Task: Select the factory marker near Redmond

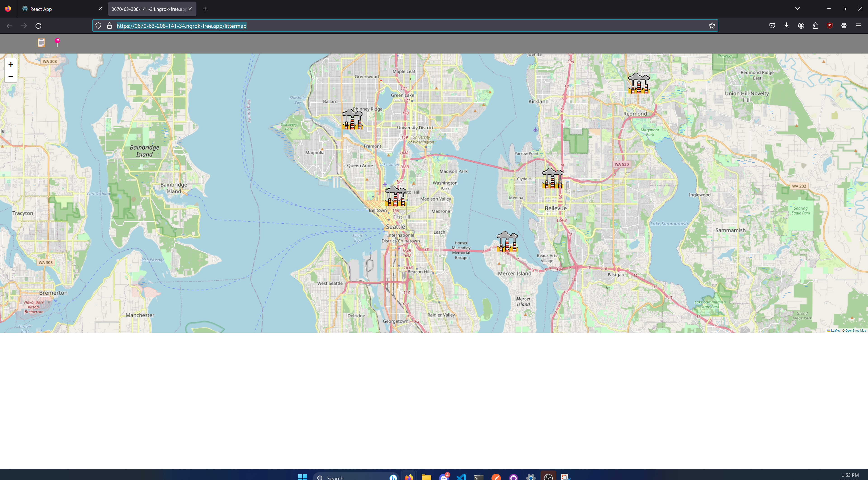Action: [x=639, y=84]
